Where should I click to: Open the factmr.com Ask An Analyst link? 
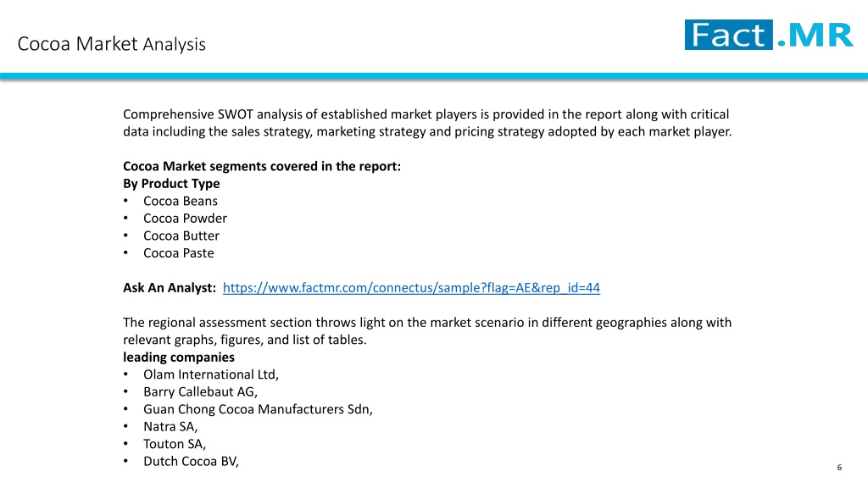[411, 288]
